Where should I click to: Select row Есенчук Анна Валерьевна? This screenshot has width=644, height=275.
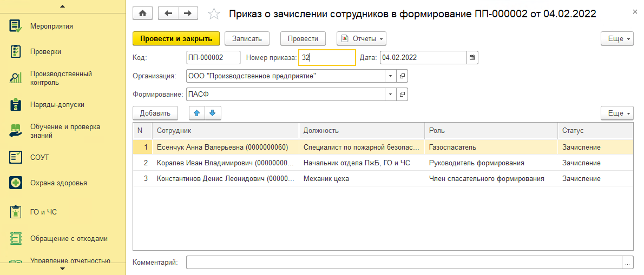click(x=383, y=147)
